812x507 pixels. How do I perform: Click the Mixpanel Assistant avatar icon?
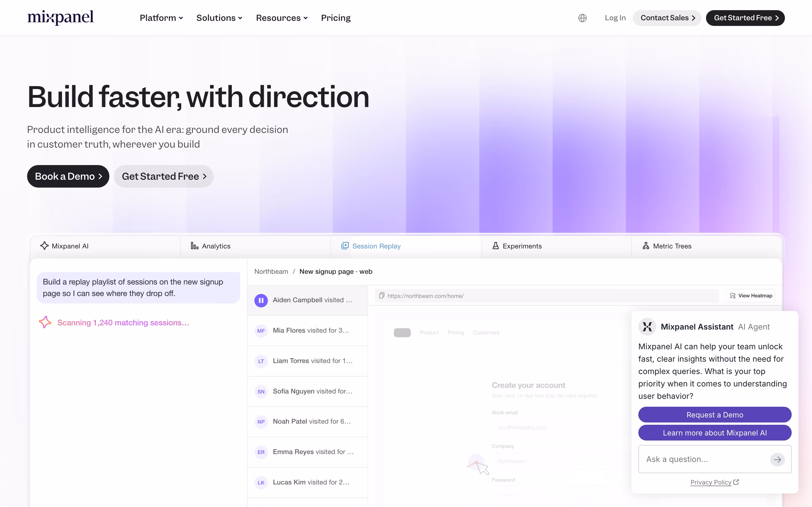(647, 327)
